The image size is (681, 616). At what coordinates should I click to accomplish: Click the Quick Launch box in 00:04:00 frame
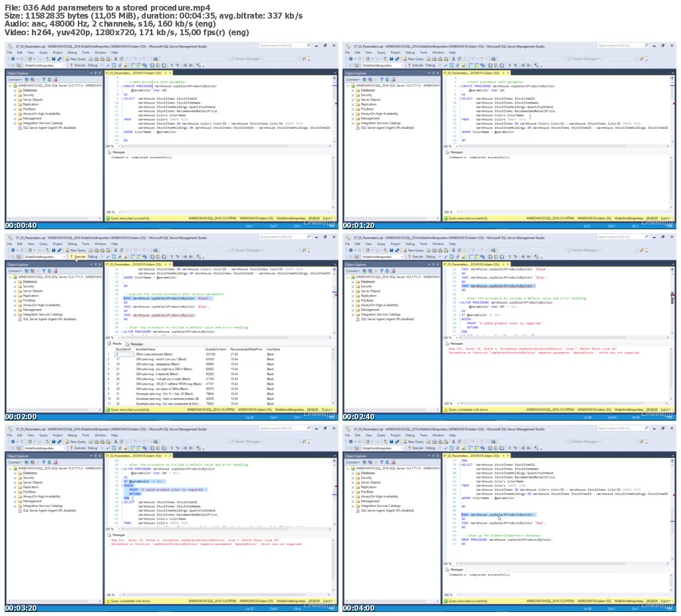coord(622,428)
